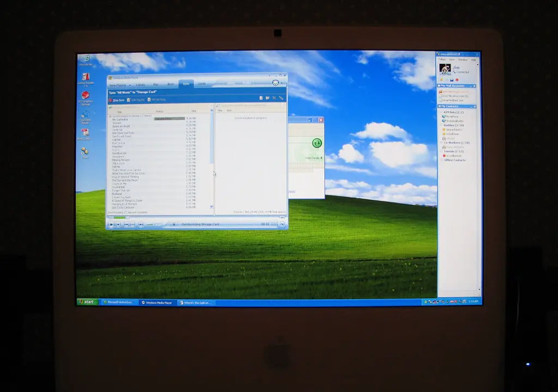This screenshot has width=558, height=392.
Task: Select the track Crystal Ball
Action: pos(118,187)
